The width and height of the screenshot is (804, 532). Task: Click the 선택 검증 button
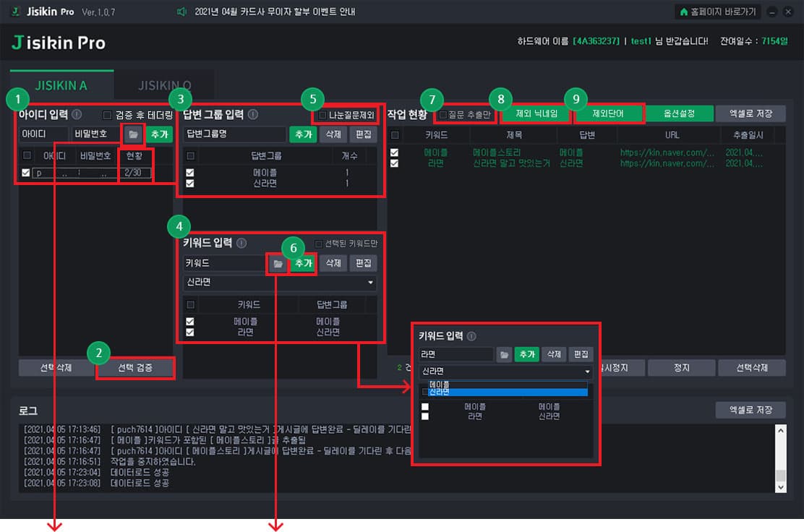coord(135,367)
